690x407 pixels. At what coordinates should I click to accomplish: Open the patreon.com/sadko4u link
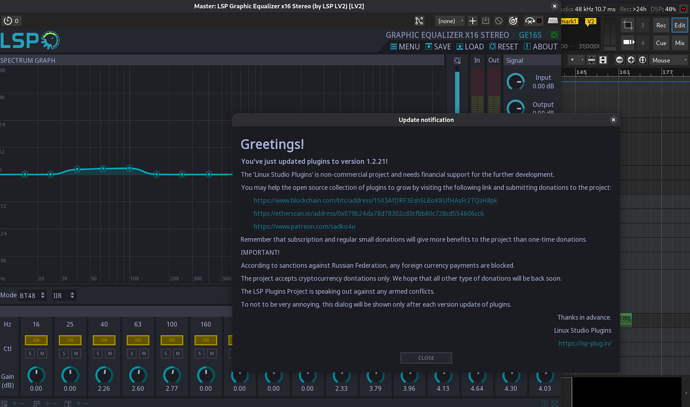298,226
